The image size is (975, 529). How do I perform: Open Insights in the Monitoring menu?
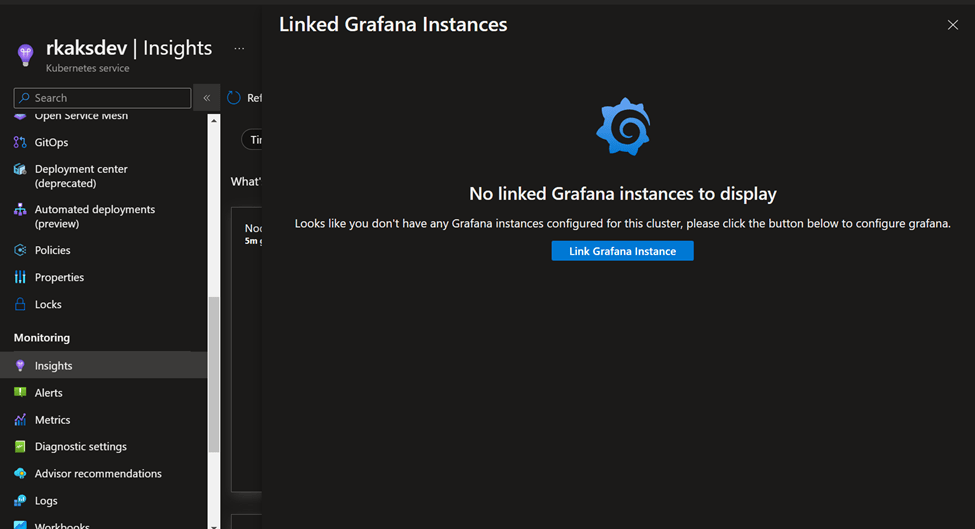tap(54, 366)
